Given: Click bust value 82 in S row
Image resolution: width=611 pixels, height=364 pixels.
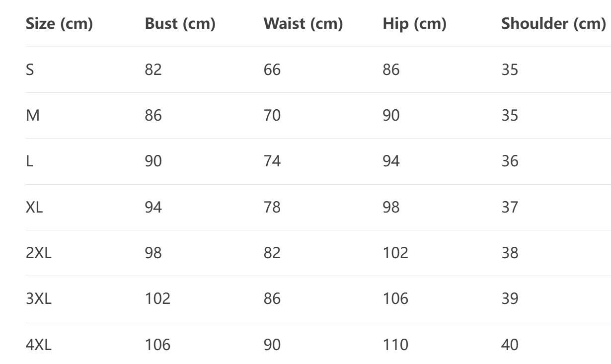Looking at the screenshot, I should click(x=153, y=70).
